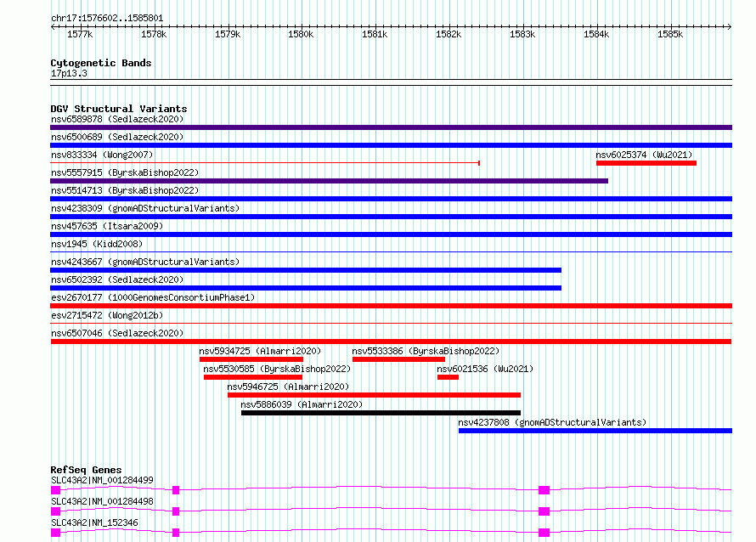
Task: Click the blue nsv4237808 variant bar
Action: [595, 431]
